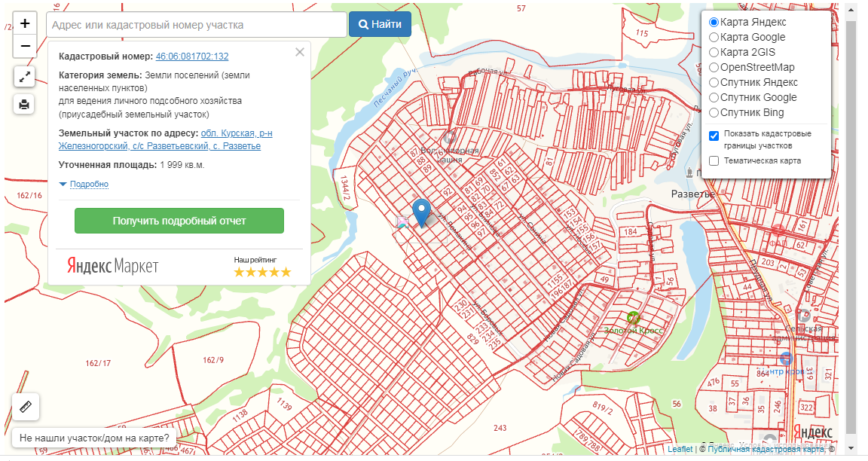Print the map using printer icon
The image size is (868, 461).
click(25, 104)
